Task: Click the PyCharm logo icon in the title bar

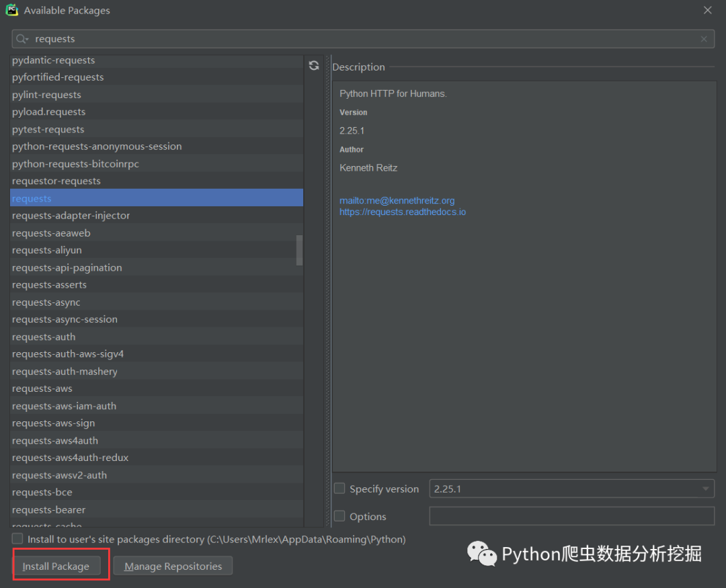Action: pyautogui.click(x=11, y=9)
